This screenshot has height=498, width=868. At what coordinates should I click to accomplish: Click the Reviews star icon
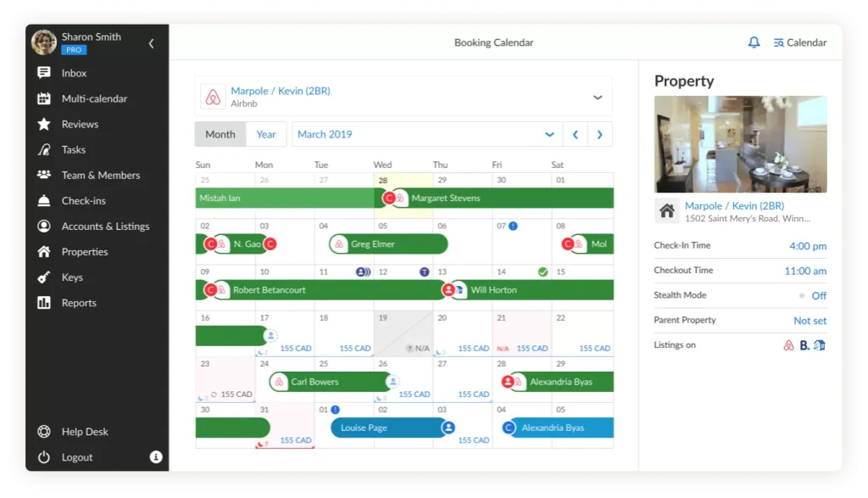pos(44,124)
